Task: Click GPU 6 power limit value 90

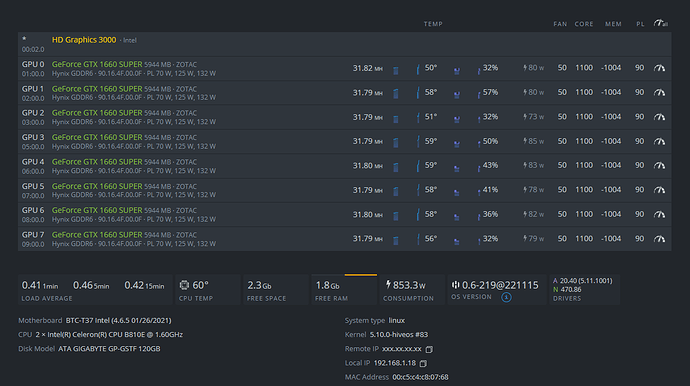Action: point(639,214)
